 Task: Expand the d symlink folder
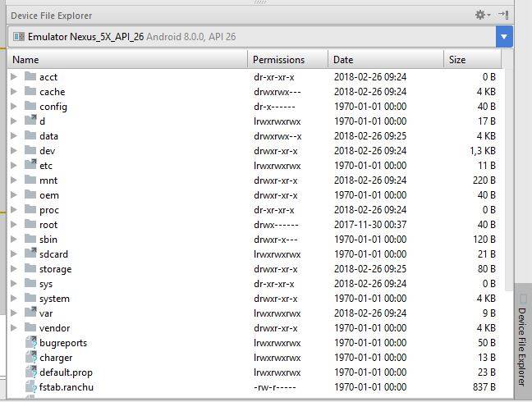click(14, 121)
